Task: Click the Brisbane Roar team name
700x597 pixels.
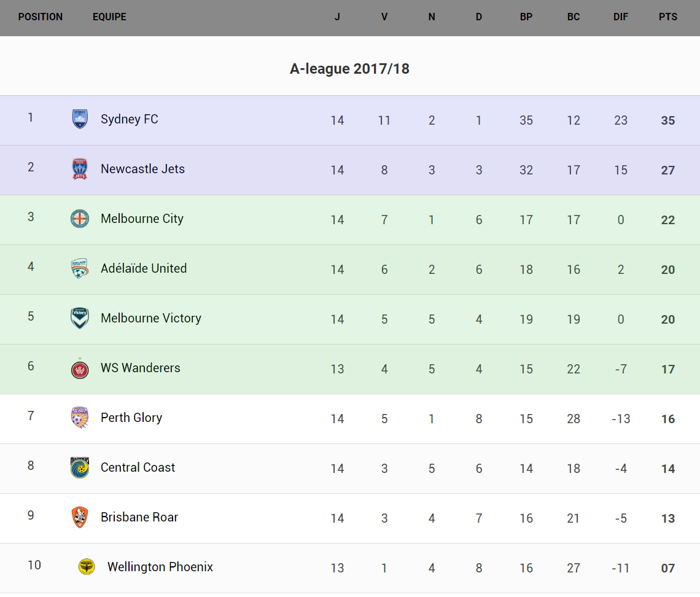Action: [139, 517]
